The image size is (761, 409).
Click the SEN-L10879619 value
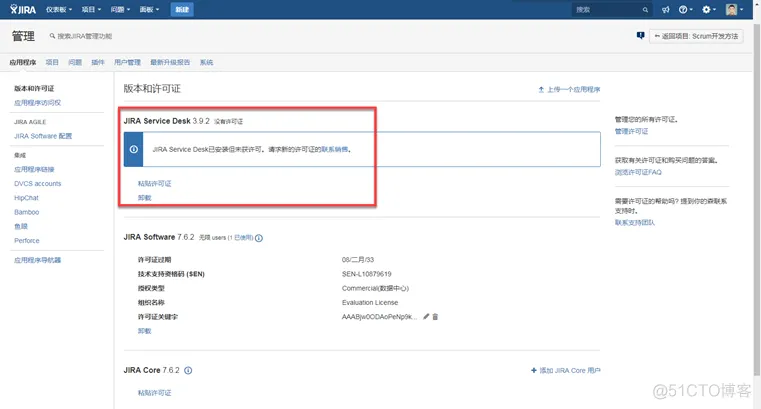366,274
